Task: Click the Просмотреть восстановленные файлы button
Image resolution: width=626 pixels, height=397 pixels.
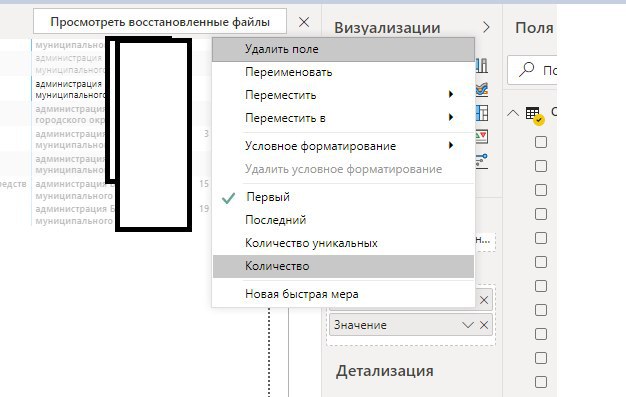Action: pos(160,22)
